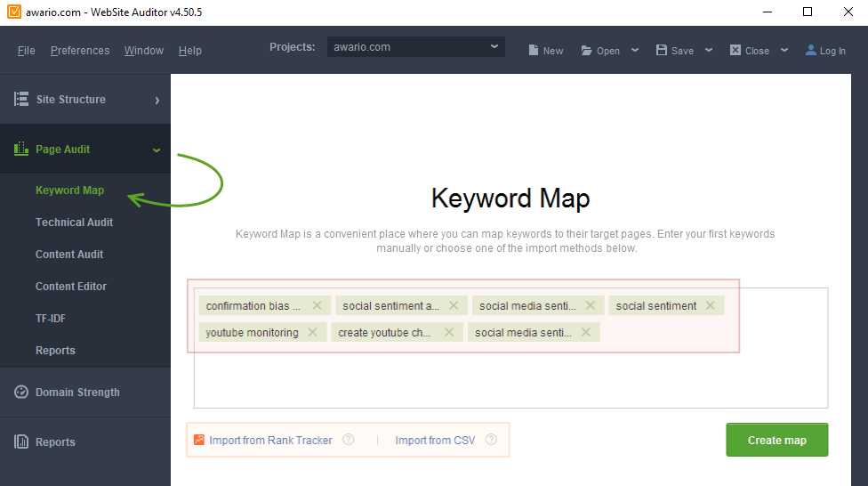Viewport: 868px width, 486px height.
Task: Click the Close project X icon
Action: tap(735, 51)
